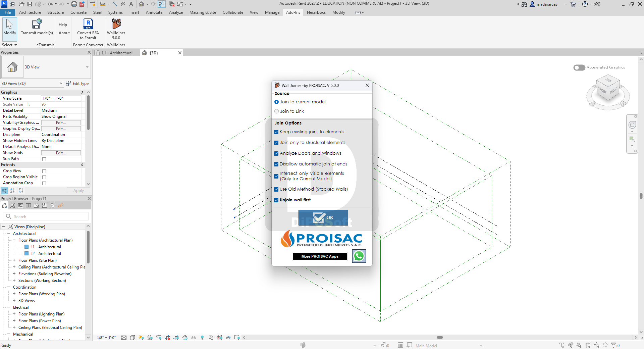Screen dimensions: 644x349
Task: Click the Save icon in quick access toolbar
Action: [30, 4]
